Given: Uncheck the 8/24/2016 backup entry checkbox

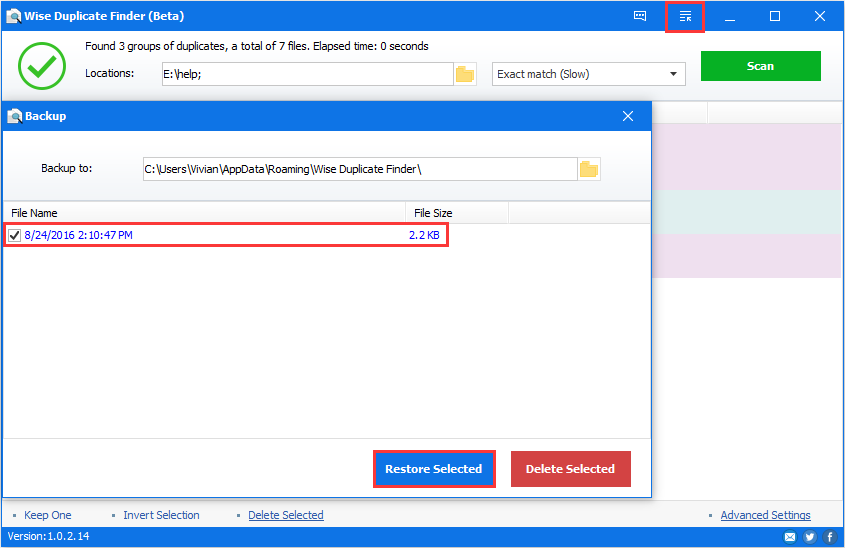Looking at the screenshot, I should click(15, 235).
